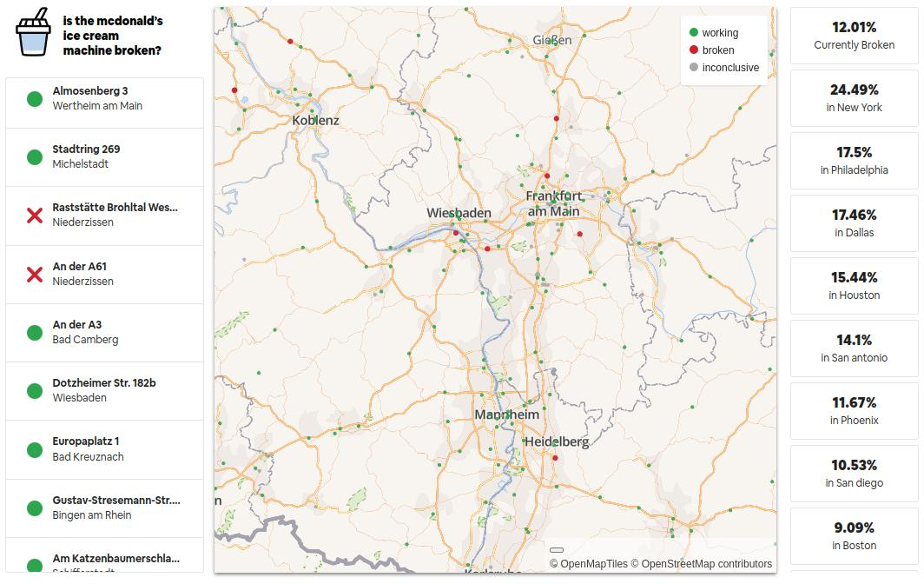
Task: Click the 'Frankfurt am Main' map label
Action: (554, 203)
